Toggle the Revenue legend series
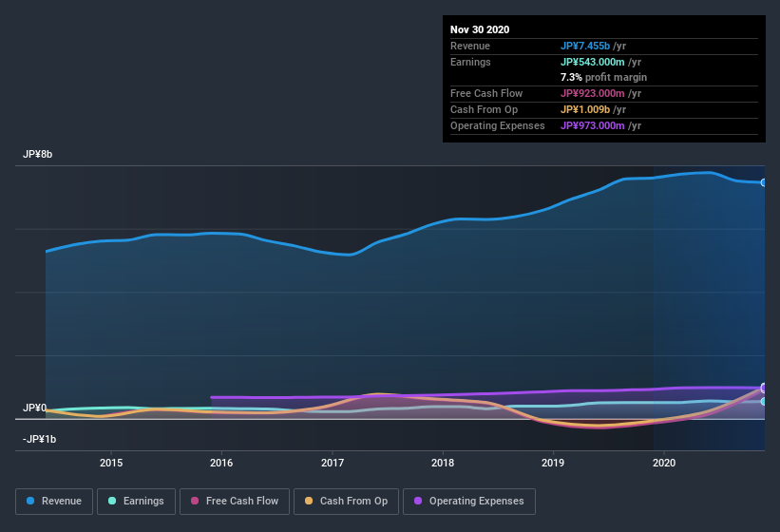Screen dimensions: 780x532 pos(54,501)
